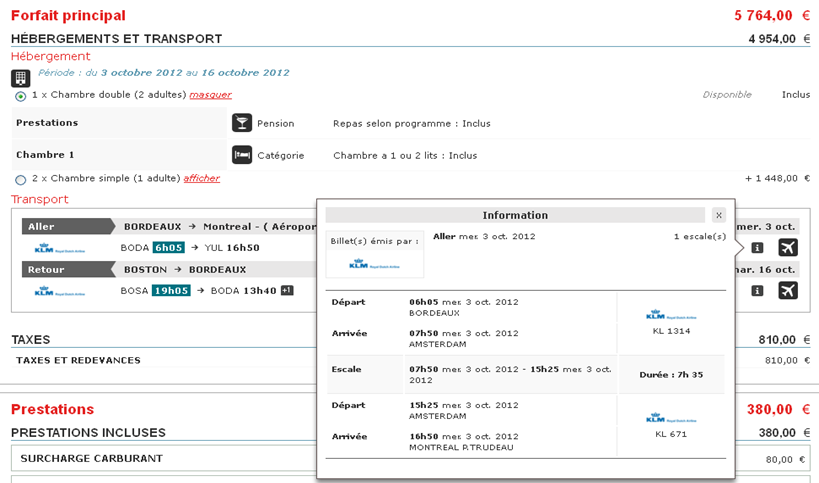Open the info icon for the return flight
Viewport: 819px width, 483px height.
coord(758,290)
